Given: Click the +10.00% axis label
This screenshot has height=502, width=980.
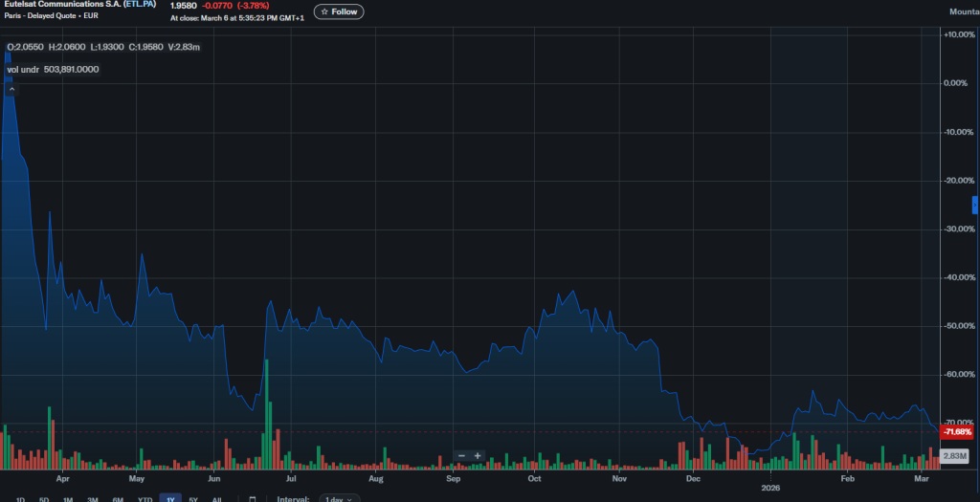Looking at the screenshot, I should point(959,35).
